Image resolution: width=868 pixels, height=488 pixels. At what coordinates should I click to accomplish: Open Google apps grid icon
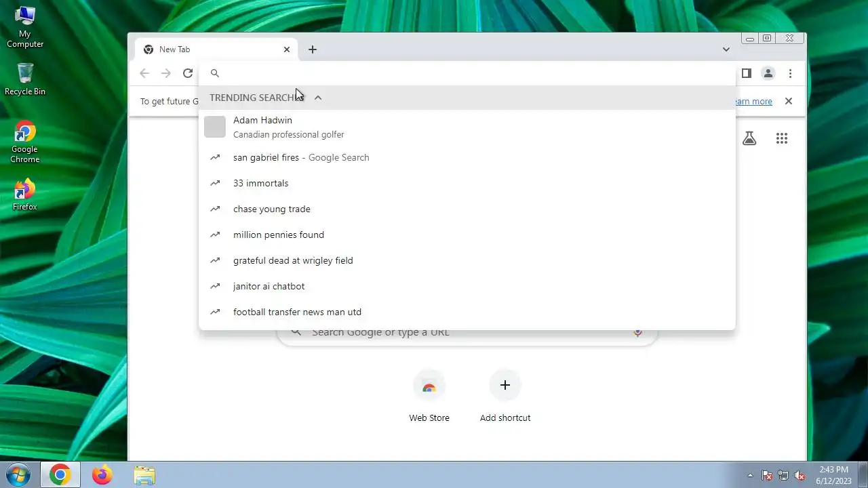(x=782, y=138)
